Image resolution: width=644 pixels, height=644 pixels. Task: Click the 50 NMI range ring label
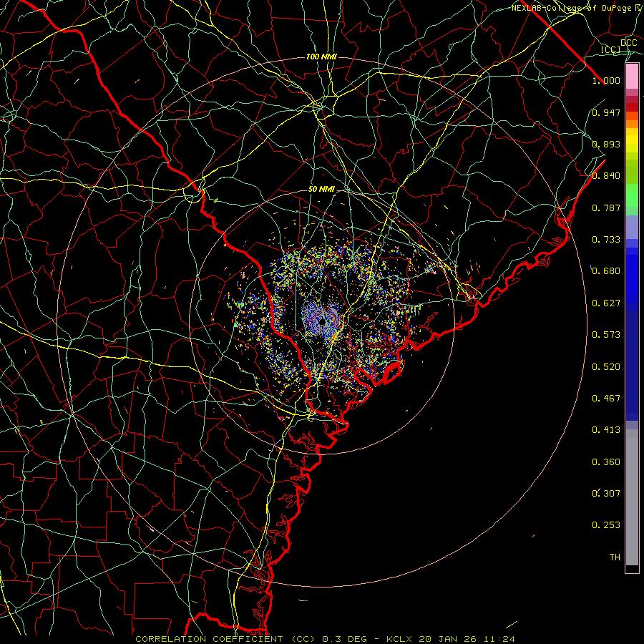321,190
